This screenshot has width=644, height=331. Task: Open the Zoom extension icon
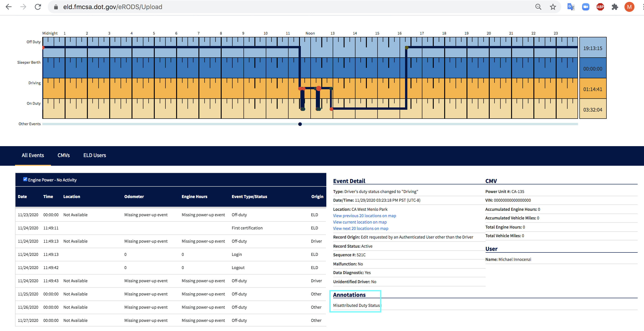point(586,7)
